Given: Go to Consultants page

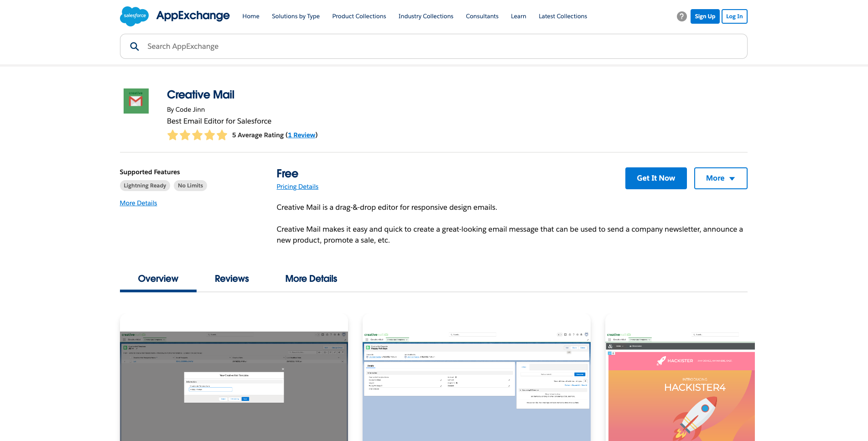Looking at the screenshot, I should 482,16.
